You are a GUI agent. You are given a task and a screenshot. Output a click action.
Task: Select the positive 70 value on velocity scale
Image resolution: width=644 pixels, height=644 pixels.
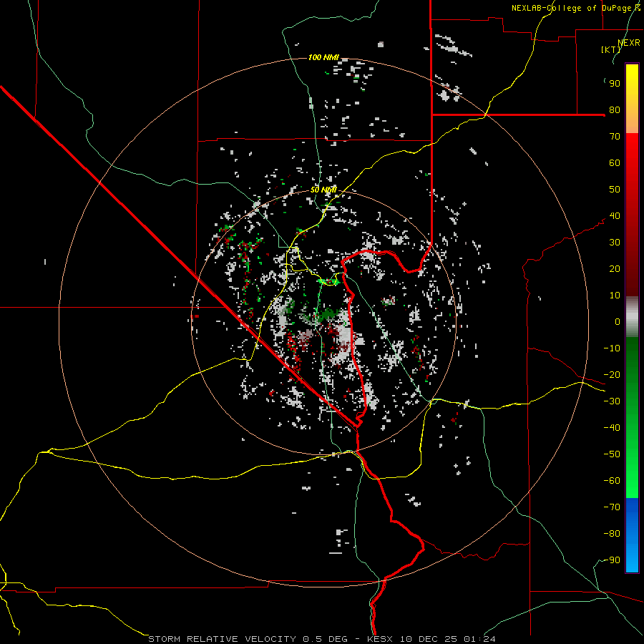pyautogui.click(x=615, y=137)
